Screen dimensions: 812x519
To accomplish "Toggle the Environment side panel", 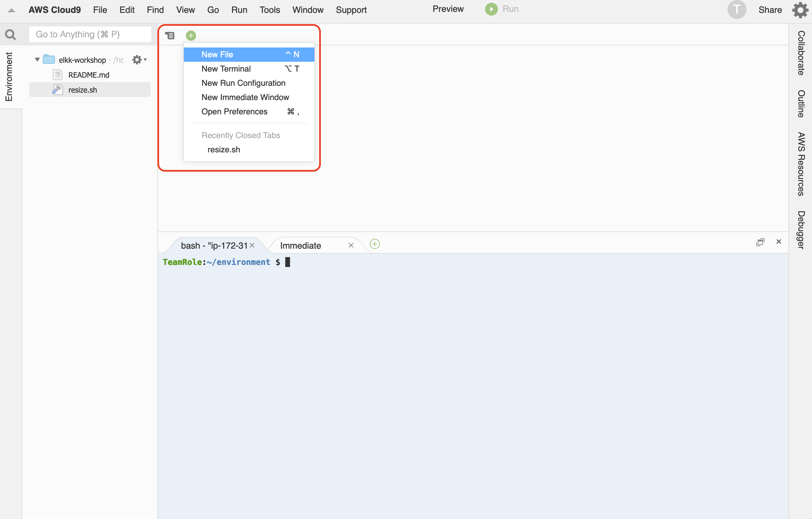I will click(x=9, y=77).
